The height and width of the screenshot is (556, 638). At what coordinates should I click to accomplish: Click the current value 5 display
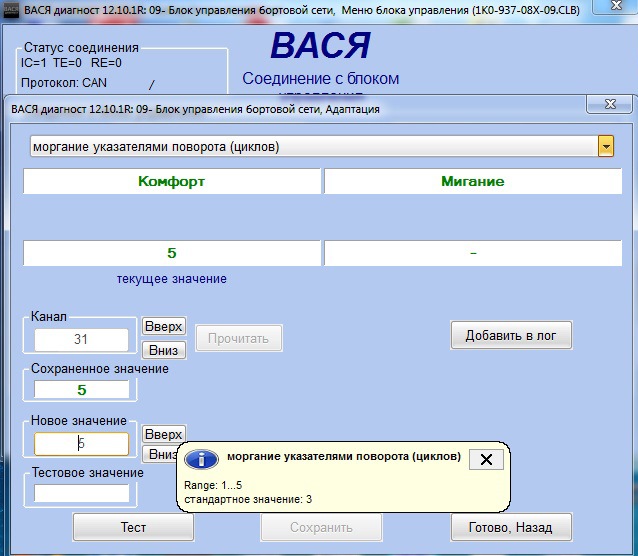[x=171, y=253]
